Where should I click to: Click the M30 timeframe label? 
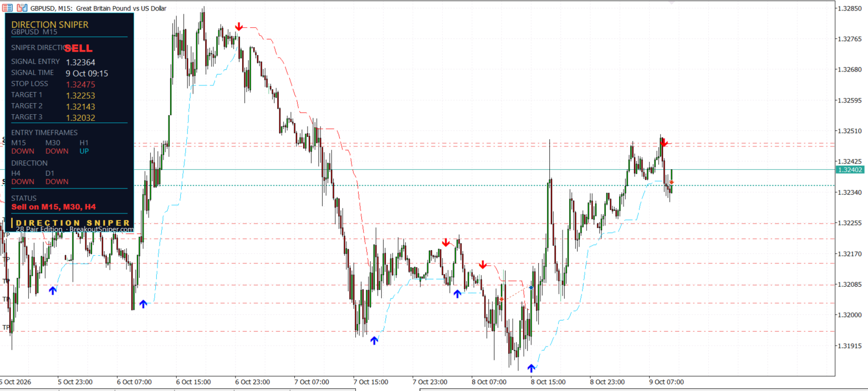pos(53,143)
